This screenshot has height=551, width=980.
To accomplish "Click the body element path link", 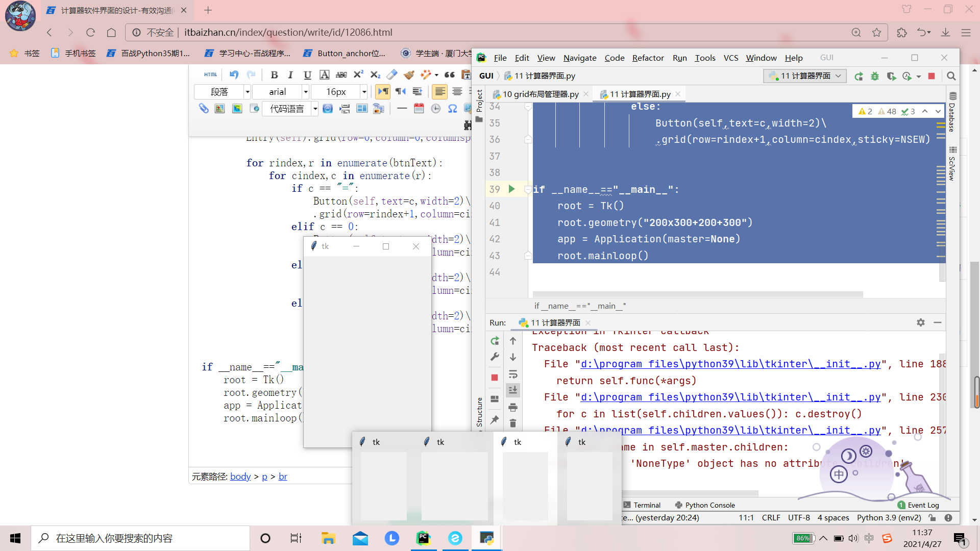I will point(240,477).
